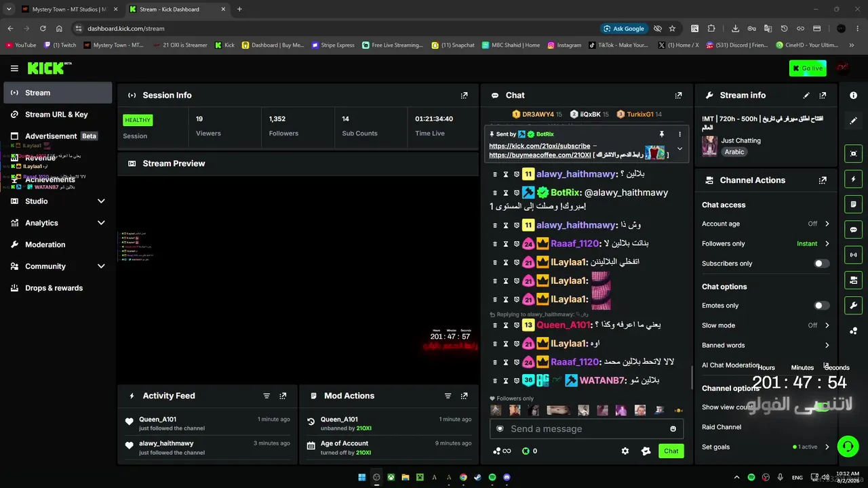
Task: Edit stream info with the pencil icon
Action: click(x=806, y=96)
